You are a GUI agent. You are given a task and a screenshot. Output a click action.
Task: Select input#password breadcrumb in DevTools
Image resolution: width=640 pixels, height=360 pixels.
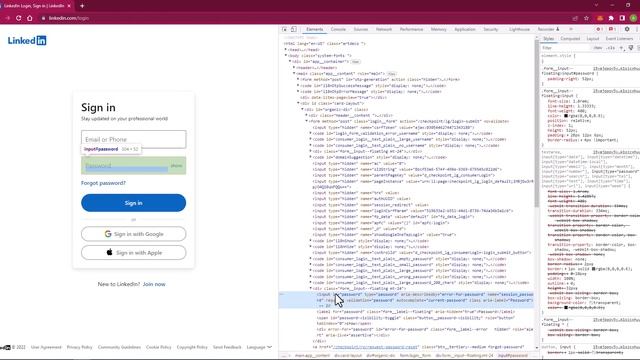click(x=512, y=356)
